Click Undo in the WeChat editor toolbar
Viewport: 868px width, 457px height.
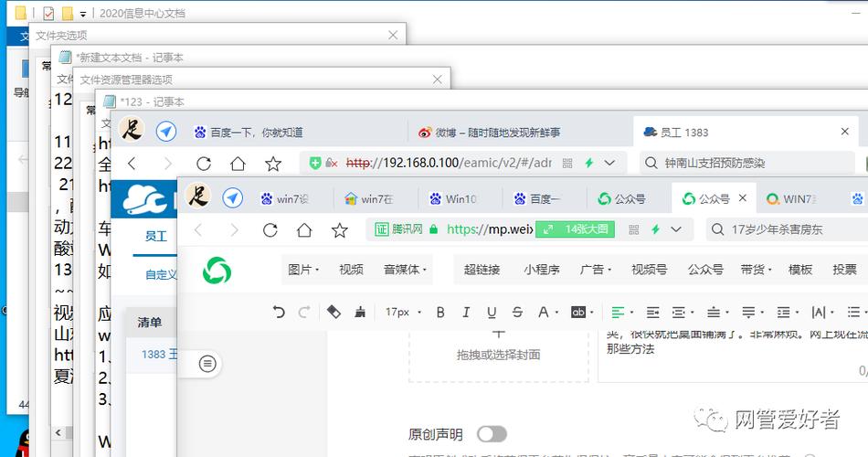pos(279,313)
